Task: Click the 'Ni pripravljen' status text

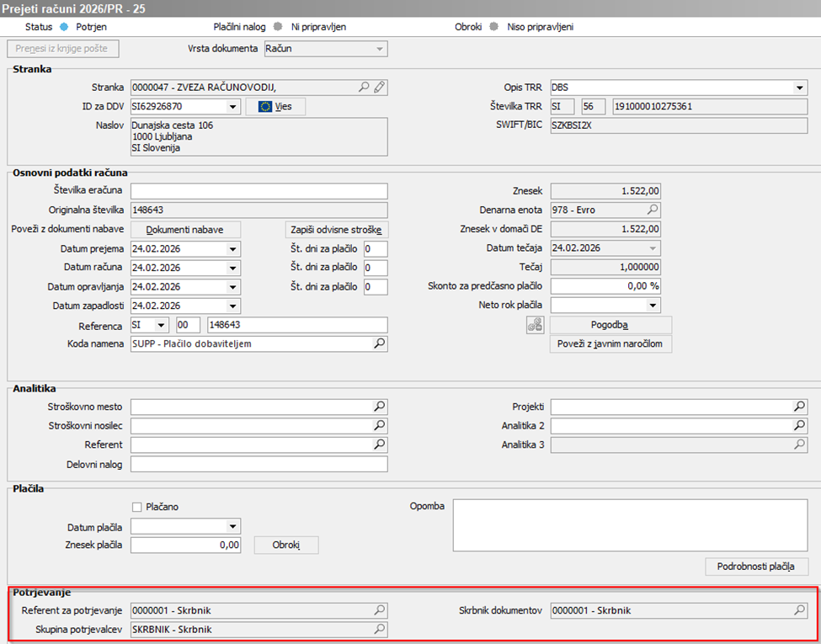Action: click(318, 27)
